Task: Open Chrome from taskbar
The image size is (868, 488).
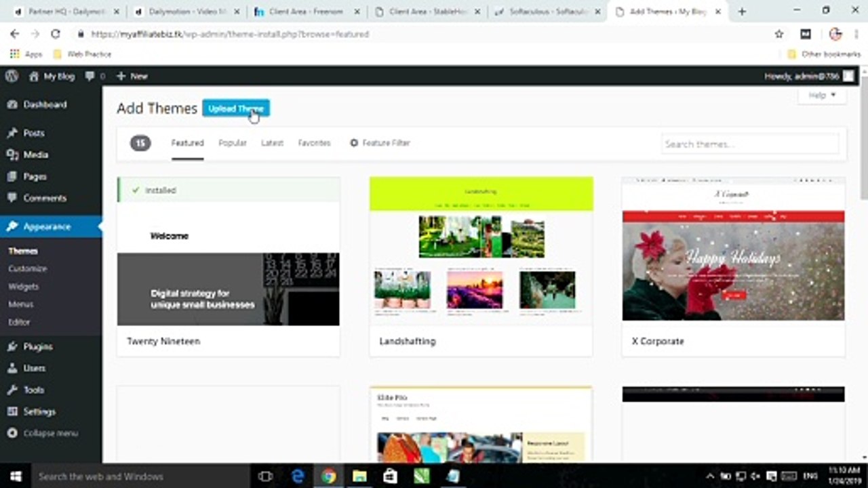Action: click(x=329, y=476)
